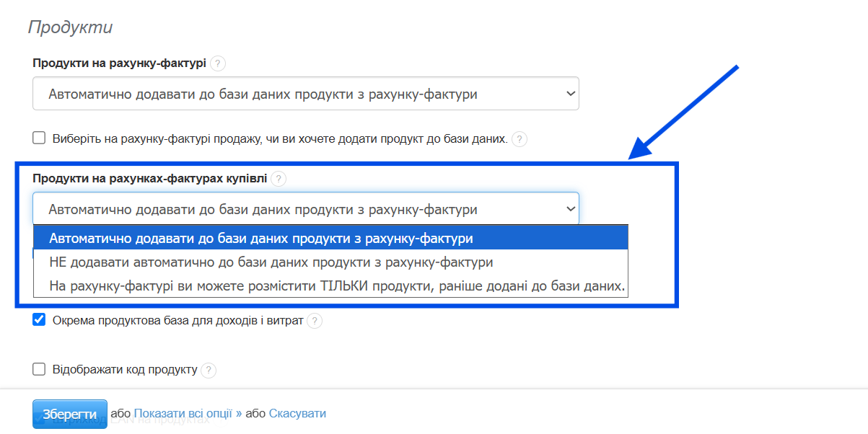
Task: Click the 'Відображати код продукту' label text
Action: pos(125,370)
